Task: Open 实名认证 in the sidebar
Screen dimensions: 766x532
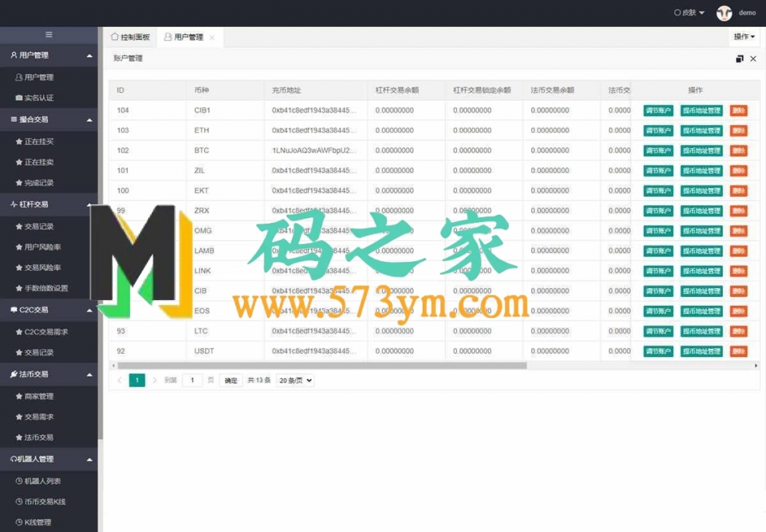Action: (34, 98)
